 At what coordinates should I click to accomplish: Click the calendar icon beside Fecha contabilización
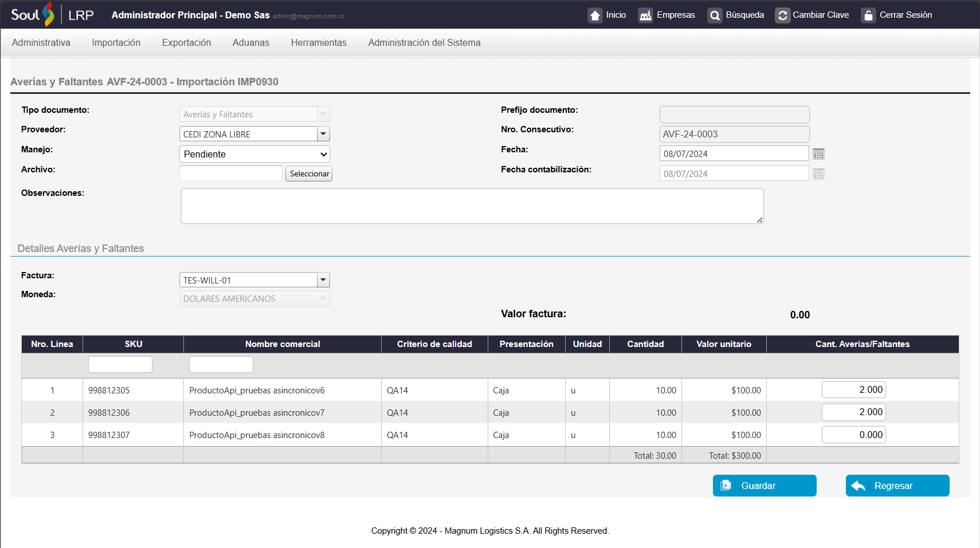tap(818, 174)
